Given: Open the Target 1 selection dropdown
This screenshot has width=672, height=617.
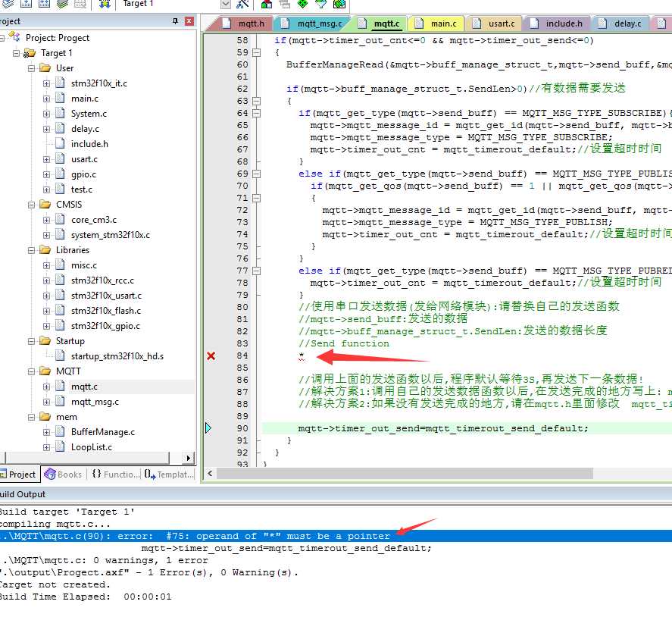Looking at the screenshot, I should coord(226,5).
